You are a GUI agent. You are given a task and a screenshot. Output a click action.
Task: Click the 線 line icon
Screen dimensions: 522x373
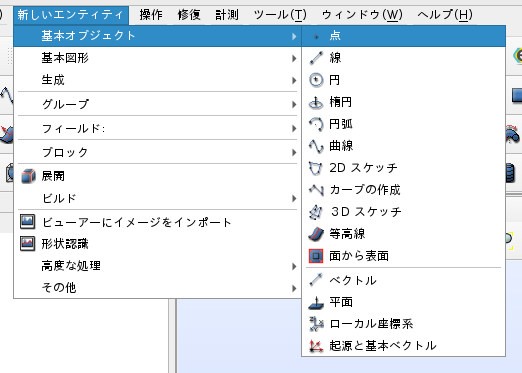click(x=316, y=58)
